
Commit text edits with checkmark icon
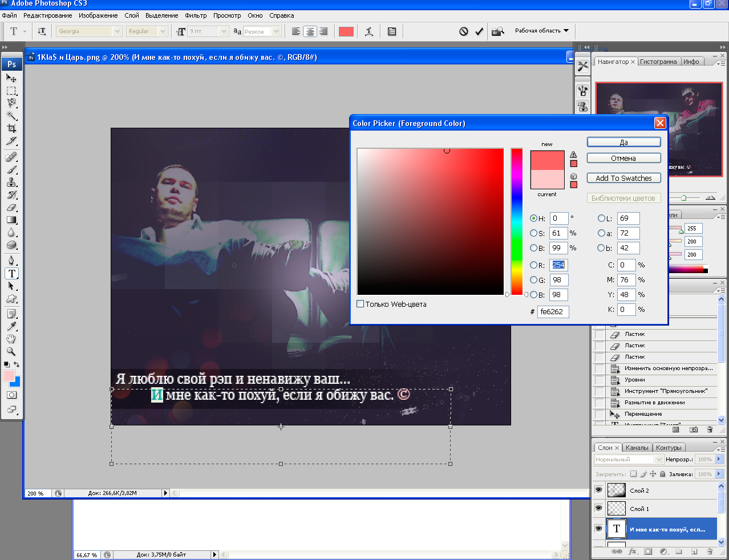tap(479, 31)
